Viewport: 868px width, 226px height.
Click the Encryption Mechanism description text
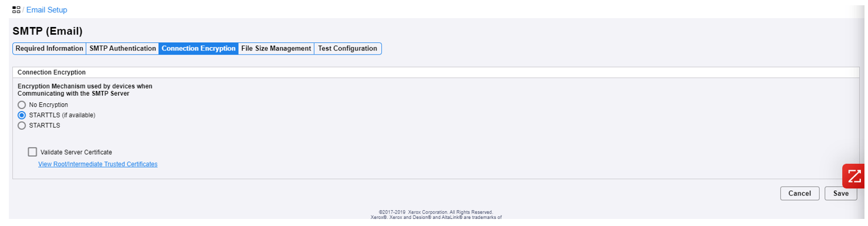click(x=85, y=90)
